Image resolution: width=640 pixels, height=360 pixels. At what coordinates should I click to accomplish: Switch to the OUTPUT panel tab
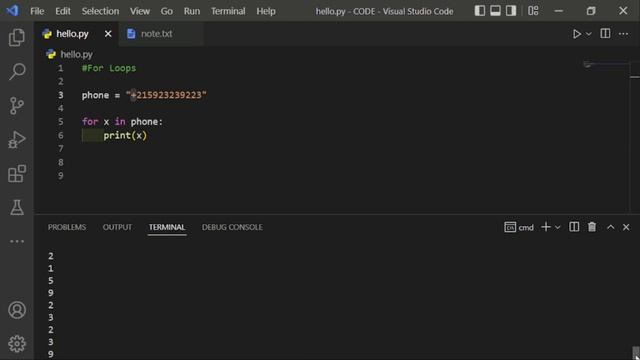[x=117, y=227]
